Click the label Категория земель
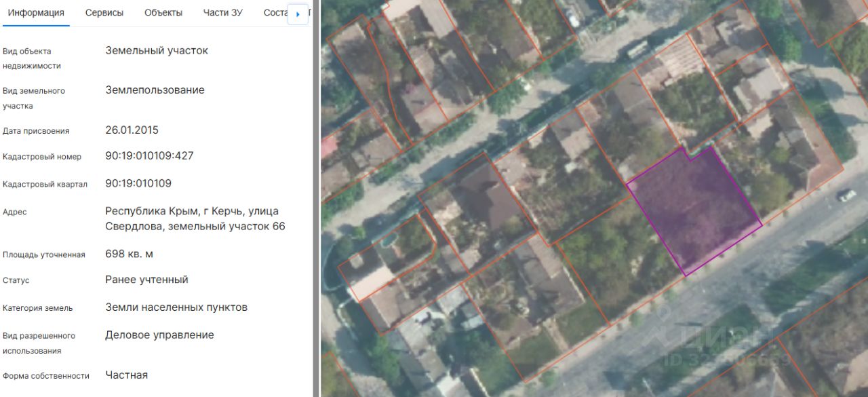The image size is (868, 397). click(37, 308)
